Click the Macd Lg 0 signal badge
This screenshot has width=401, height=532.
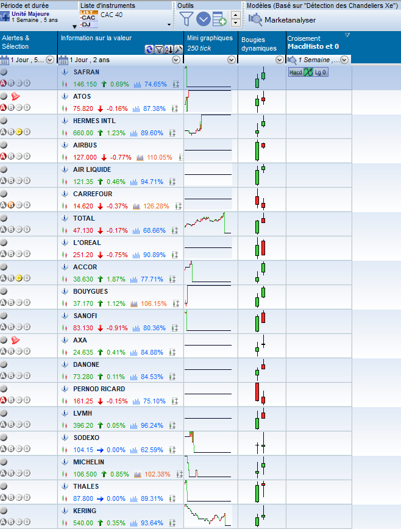(308, 73)
